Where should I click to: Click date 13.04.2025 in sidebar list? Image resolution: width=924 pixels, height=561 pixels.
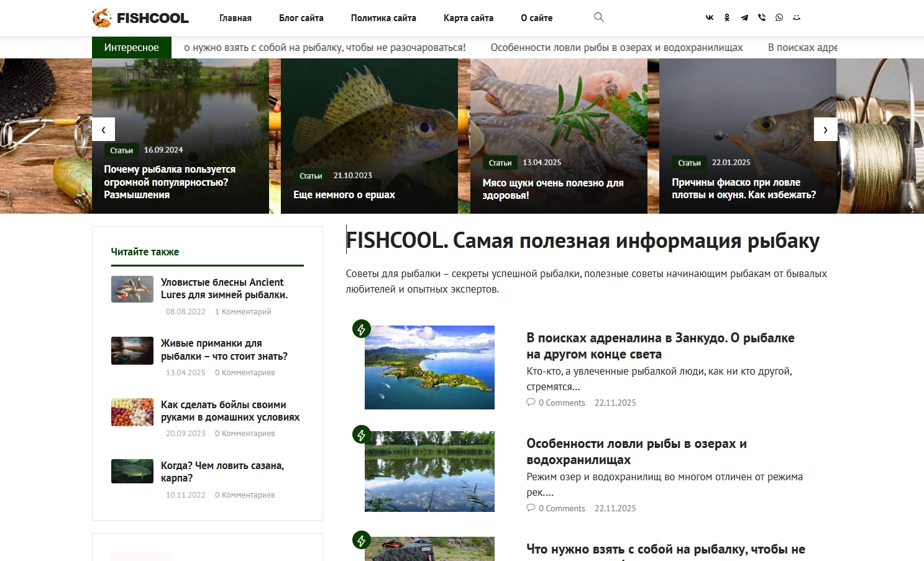point(185,373)
